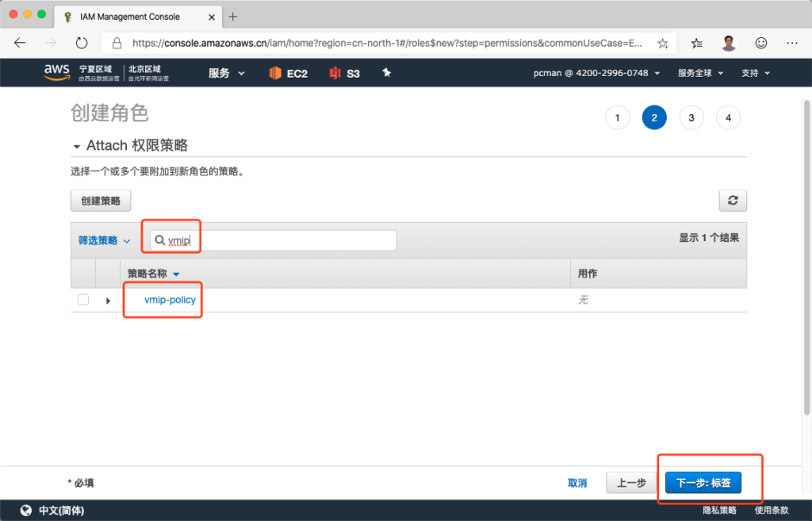This screenshot has width=812, height=521.
Task: Check the vmip-policy checkbox
Action: pos(83,300)
